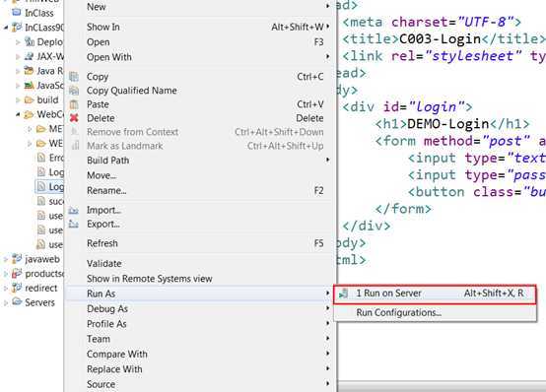This screenshot has width=546, height=392.
Task: Select Run Configurations...
Action: tap(435, 312)
